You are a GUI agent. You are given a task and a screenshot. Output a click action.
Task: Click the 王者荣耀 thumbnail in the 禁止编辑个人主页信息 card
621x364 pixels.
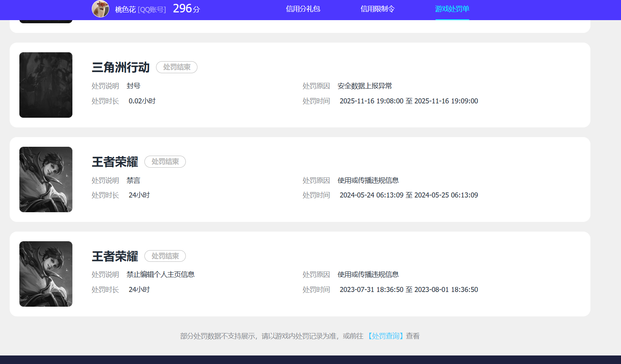(46, 274)
